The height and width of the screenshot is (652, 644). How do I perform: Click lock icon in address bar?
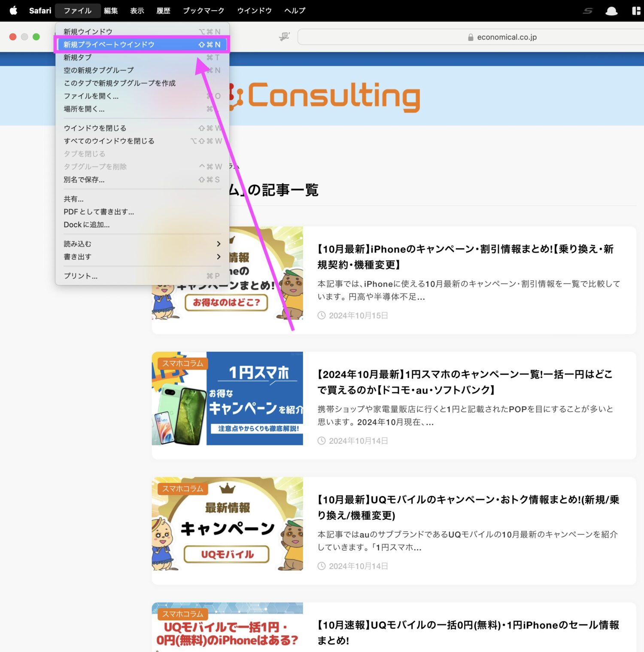point(471,37)
